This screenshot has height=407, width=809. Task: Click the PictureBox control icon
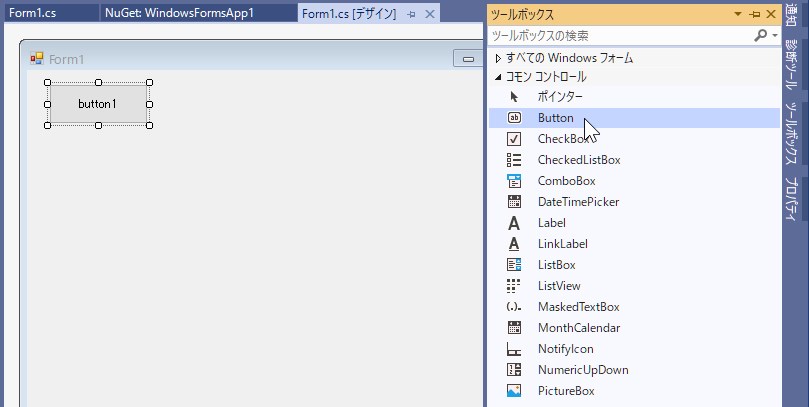click(514, 391)
